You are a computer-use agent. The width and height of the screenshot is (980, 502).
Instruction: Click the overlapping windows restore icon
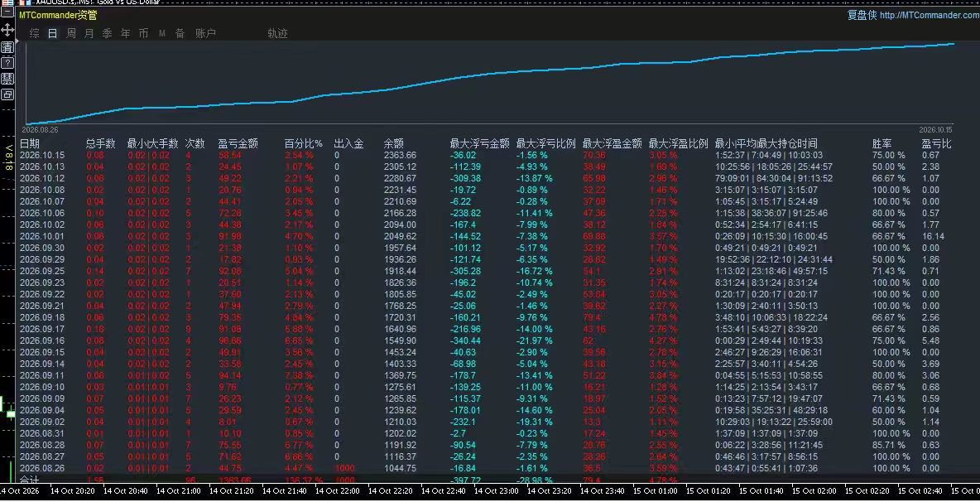pos(7,94)
